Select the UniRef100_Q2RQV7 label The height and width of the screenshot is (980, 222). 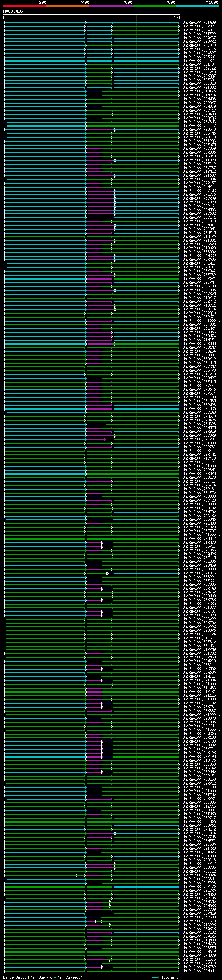pyautogui.click(x=199, y=103)
